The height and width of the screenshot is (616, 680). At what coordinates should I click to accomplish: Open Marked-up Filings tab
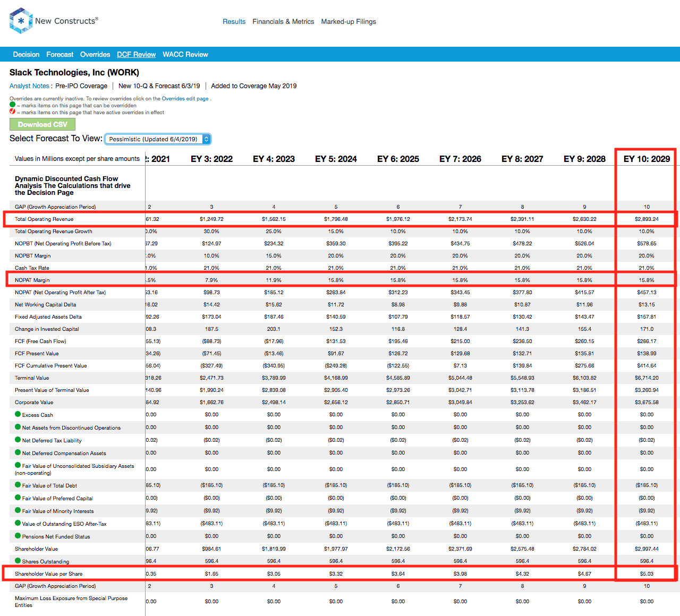[x=348, y=22]
